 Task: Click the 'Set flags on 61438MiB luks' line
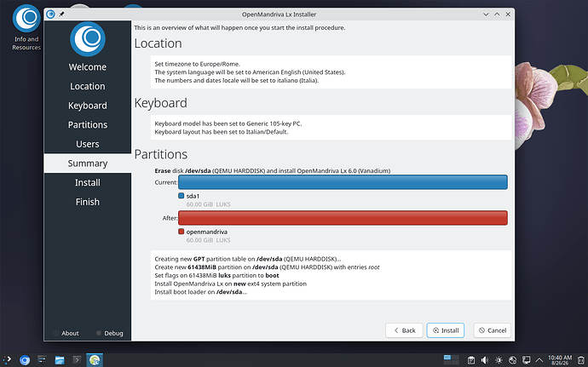pos(216,276)
